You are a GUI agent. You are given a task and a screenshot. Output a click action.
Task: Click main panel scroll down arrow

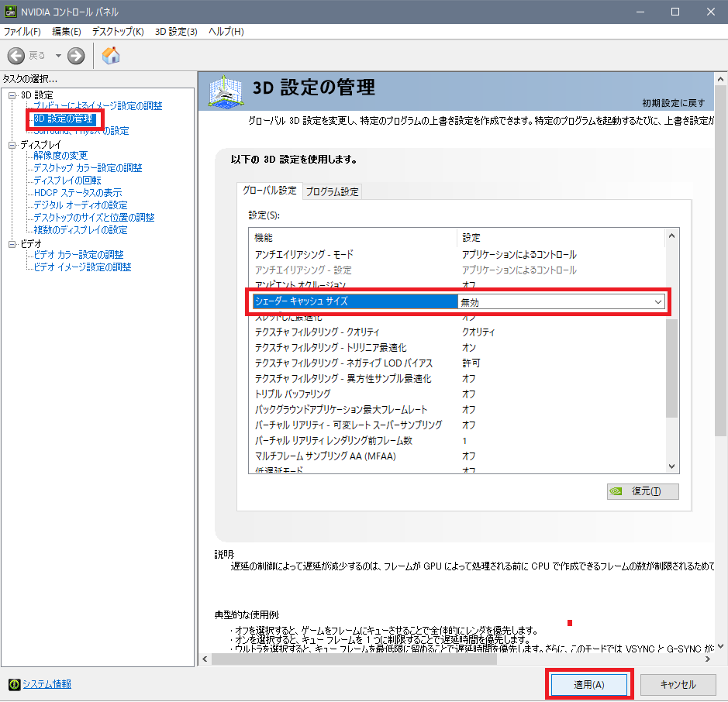coord(720,646)
